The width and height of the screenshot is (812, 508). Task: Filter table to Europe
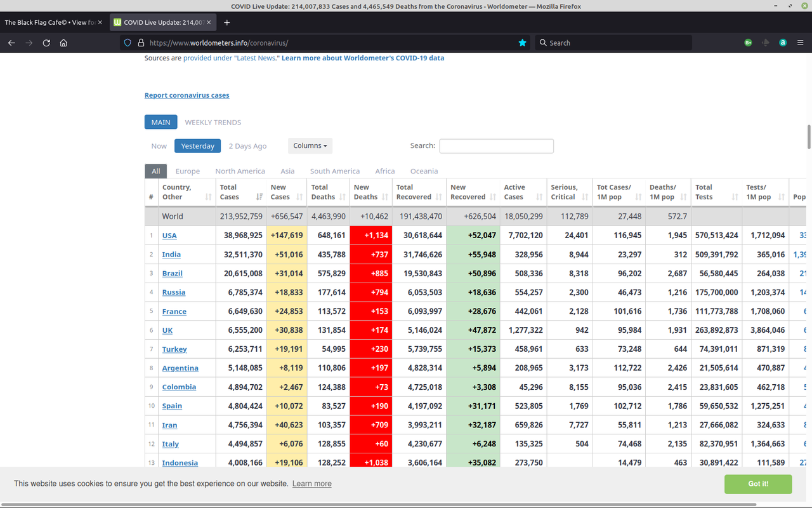(x=188, y=171)
